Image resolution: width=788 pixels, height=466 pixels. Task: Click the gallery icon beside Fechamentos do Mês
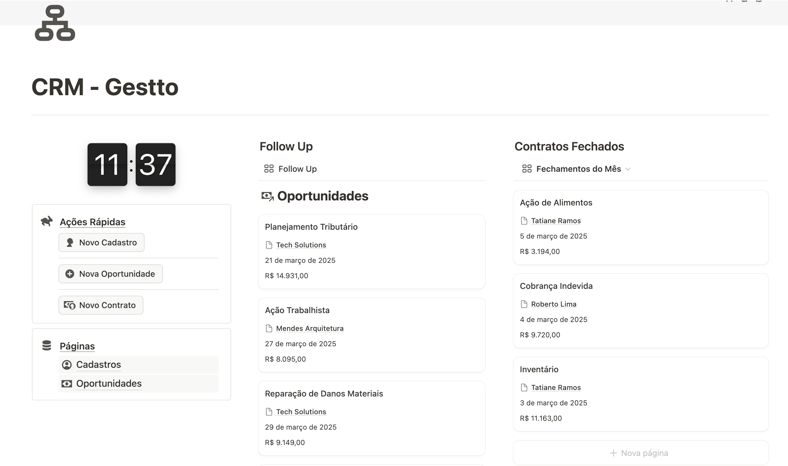[527, 169]
